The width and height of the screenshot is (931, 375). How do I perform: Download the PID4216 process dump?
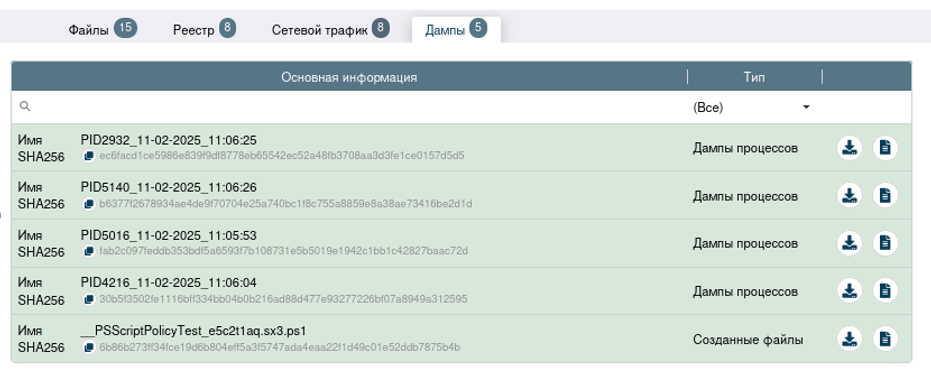(x=850, y=291)
